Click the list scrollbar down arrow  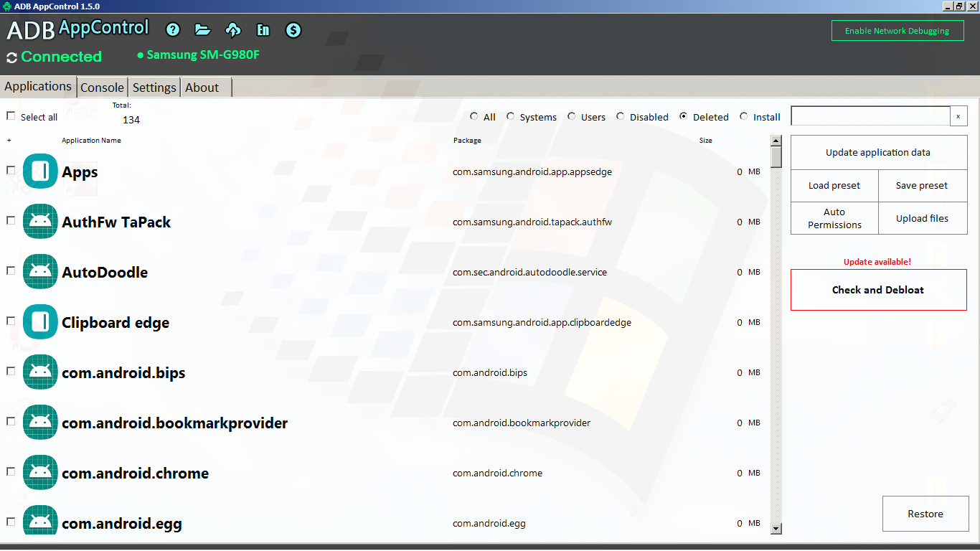click(x=776, y=529)
